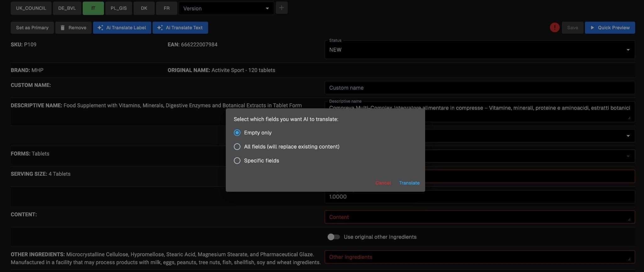Click the Set as Primary button
Viewport: 644px width, 272px height.
[x=32, y=28]
